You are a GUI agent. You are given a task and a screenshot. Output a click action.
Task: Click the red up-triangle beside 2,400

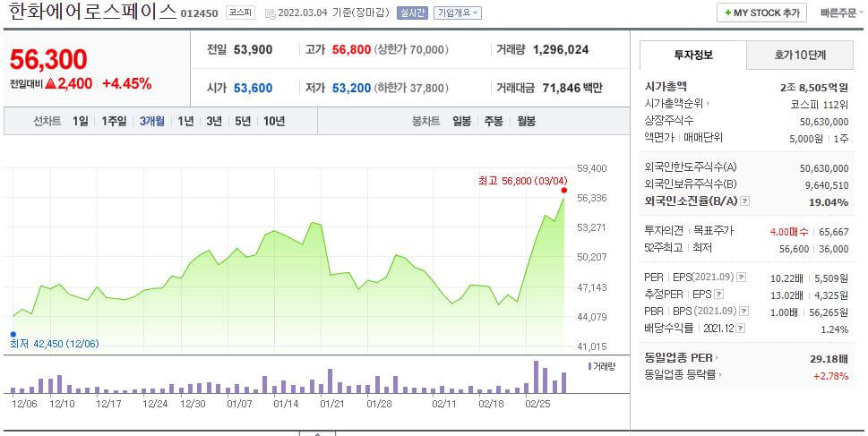(x=51, y=83)
